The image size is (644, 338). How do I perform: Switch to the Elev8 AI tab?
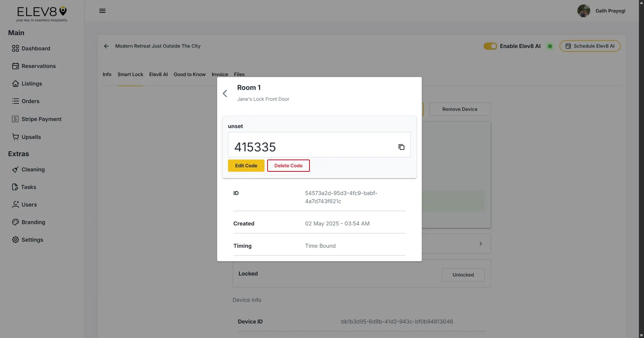click(158, 74)
